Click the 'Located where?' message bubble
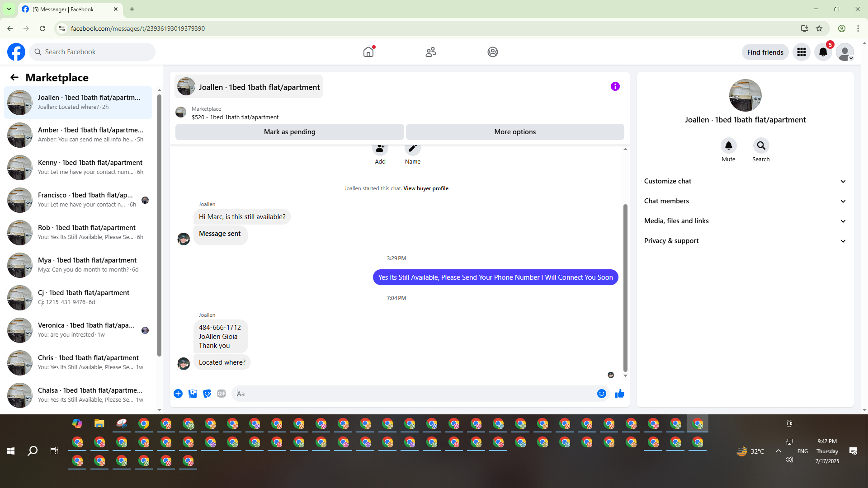This screenshot has width=868, height=488. (222, 362)
